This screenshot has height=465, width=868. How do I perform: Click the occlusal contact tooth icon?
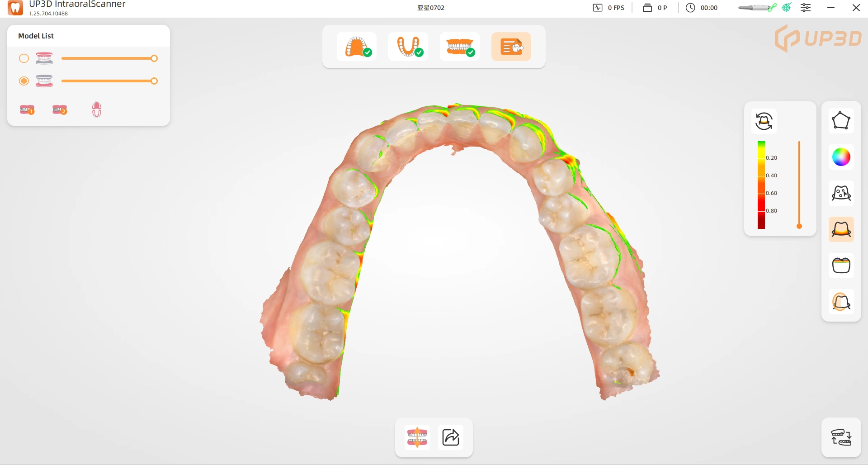pos(841,266)
